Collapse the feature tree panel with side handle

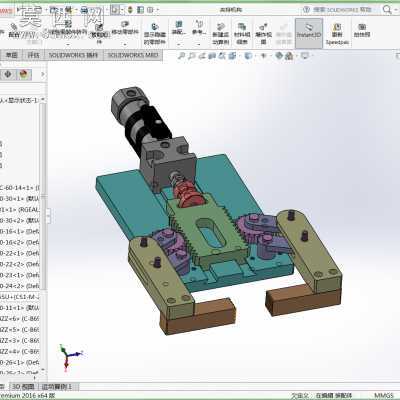click(x=48, y=215)
